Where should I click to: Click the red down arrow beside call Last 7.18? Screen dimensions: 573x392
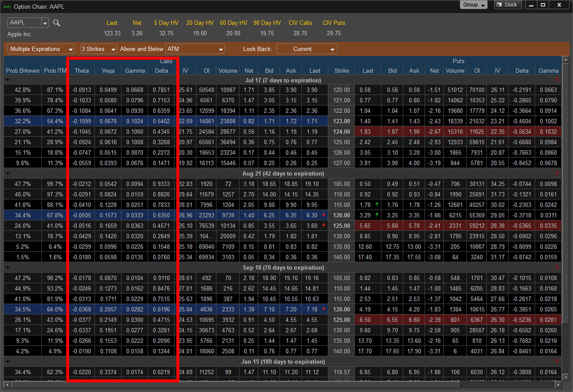[x=324, y=309]
